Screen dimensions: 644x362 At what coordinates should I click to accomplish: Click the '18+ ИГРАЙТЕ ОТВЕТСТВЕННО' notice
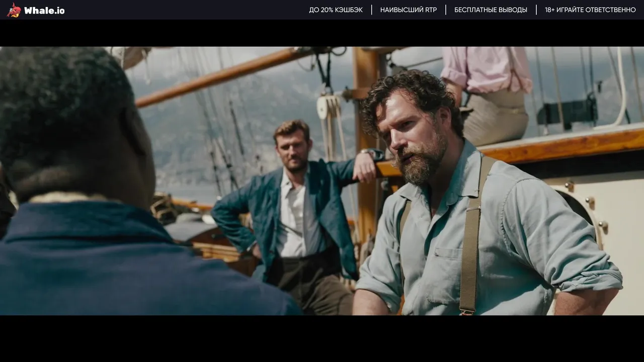590,10
